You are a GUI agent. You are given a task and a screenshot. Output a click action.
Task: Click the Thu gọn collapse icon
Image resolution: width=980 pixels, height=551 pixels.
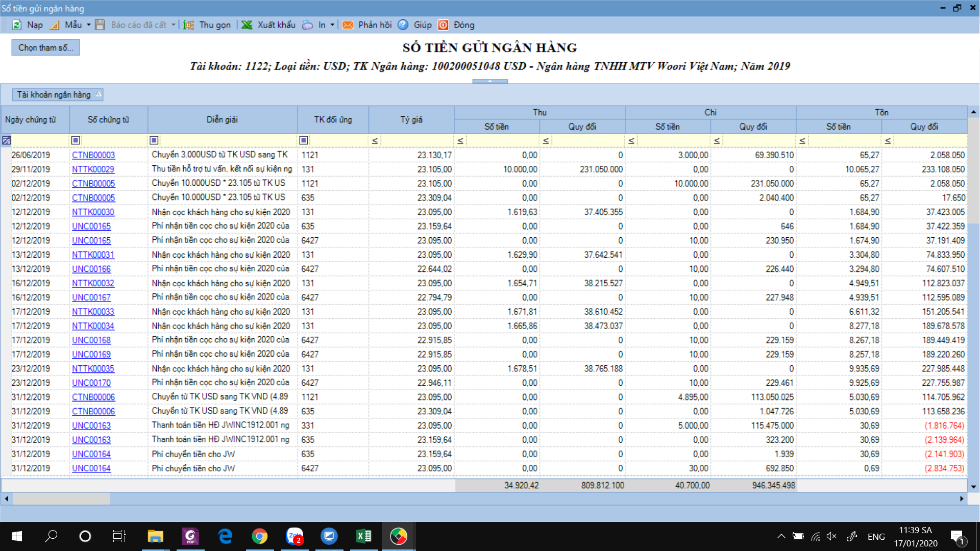188,25
